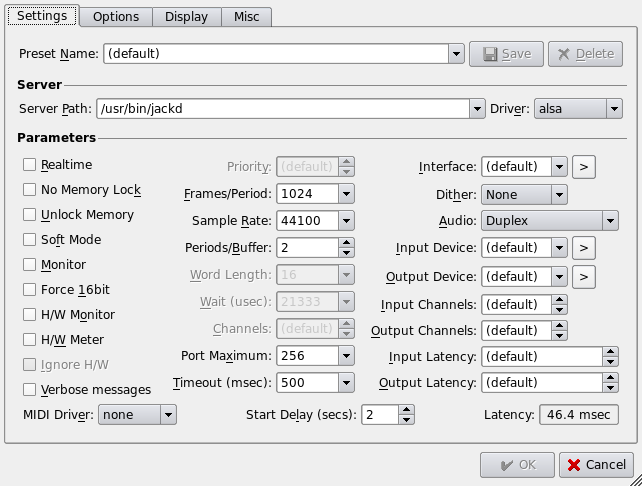The width and height of the screenshot is (642, 486).
Task: Increase the Input Channels spinner value
Action: 559,299
